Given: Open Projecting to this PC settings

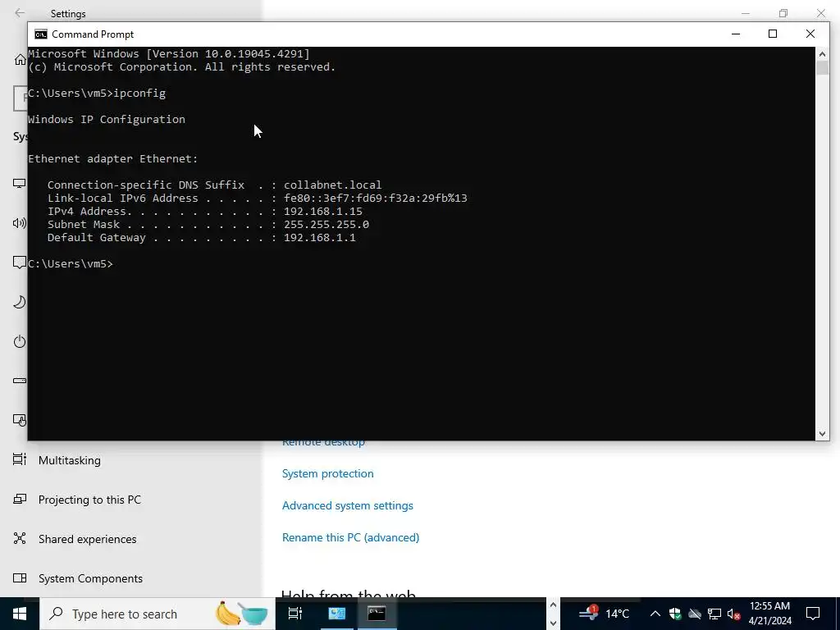Looking at the screenshot, I should [x=89, y=500].
